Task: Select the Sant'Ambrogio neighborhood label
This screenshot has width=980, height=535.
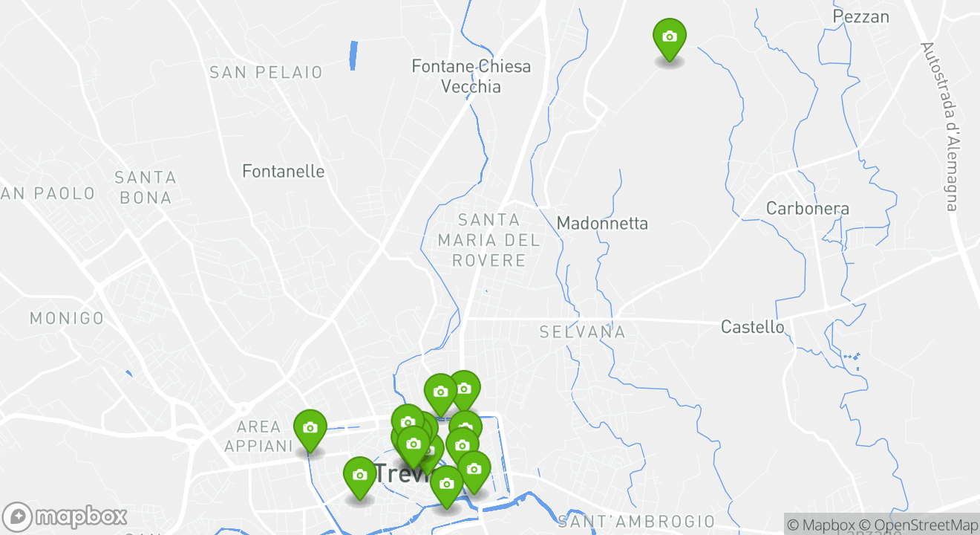Action: pyautogui.click(x=636, y=522)
